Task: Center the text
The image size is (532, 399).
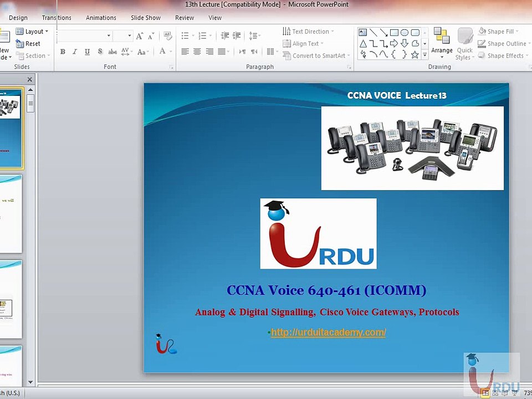Action: pyautogui.click(x=197, y=52)
